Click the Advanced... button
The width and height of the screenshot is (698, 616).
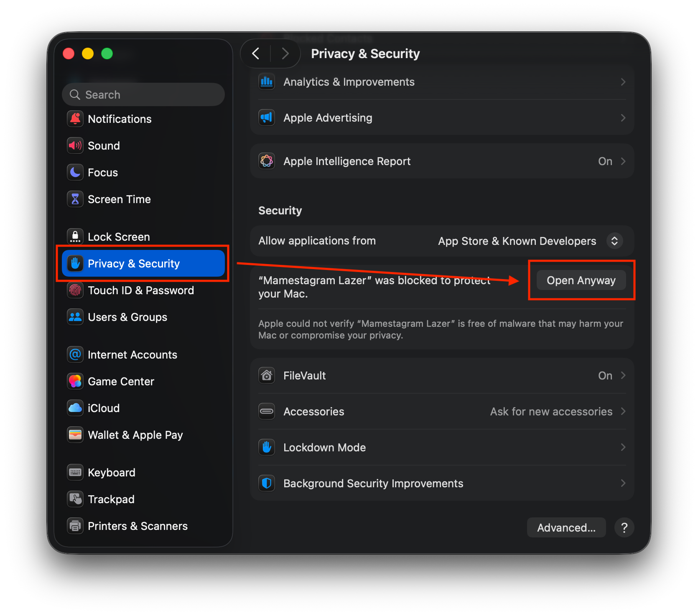pos(566,528)
